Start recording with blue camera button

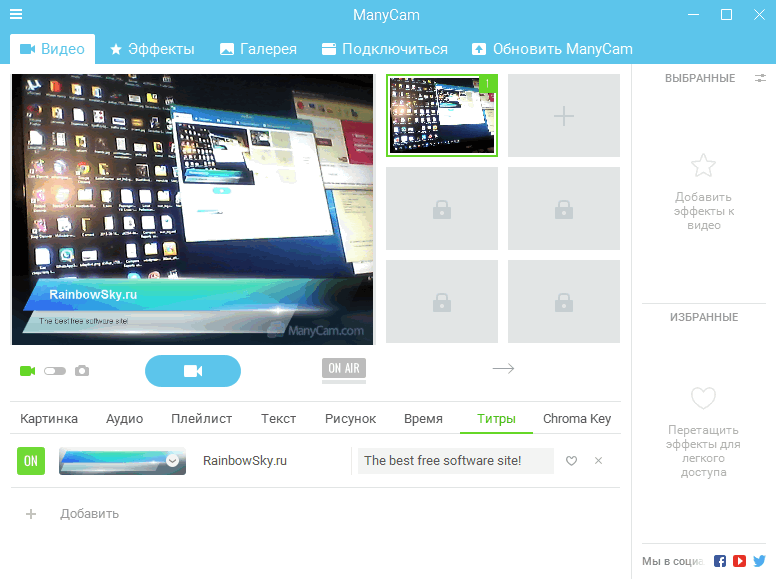pyautogui.click(x=193, y=371)
